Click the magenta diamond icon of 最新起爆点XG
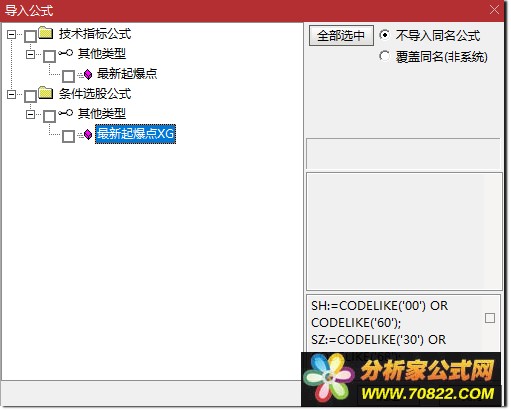Screen dimensions: 511x410 (88, 134)
